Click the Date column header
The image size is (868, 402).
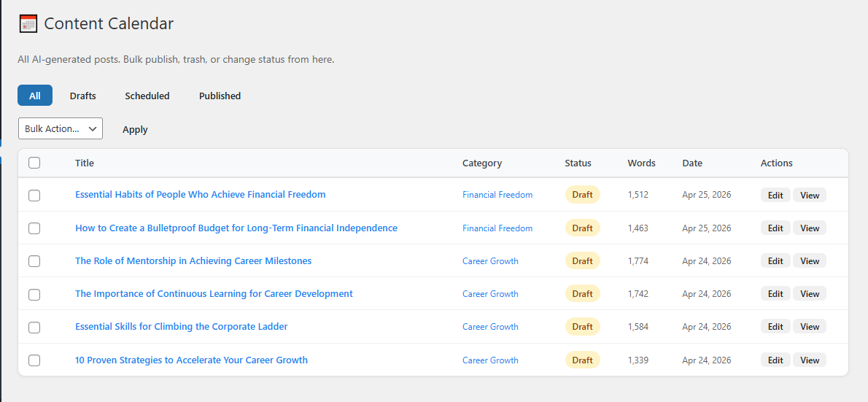pyautogui.click(x=692, y=163)
